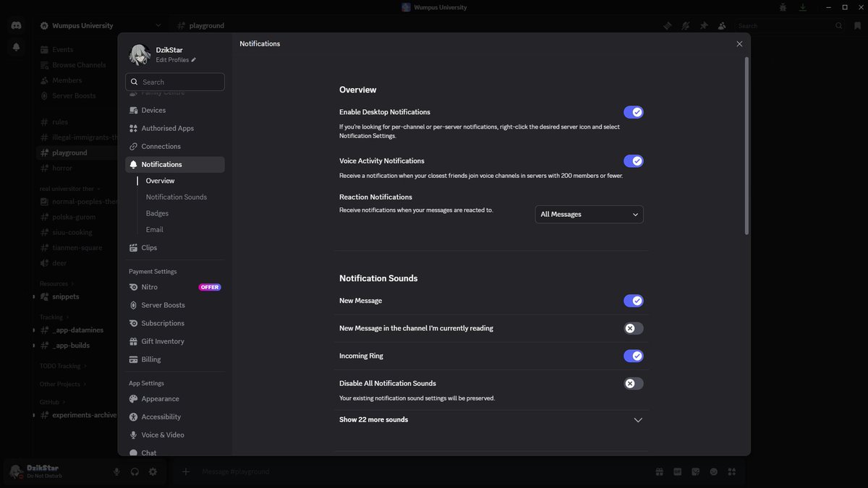Click the download icon in title bar
This screenshot has width=868, height=488.
pyautogui.click(x=803, y=7)
